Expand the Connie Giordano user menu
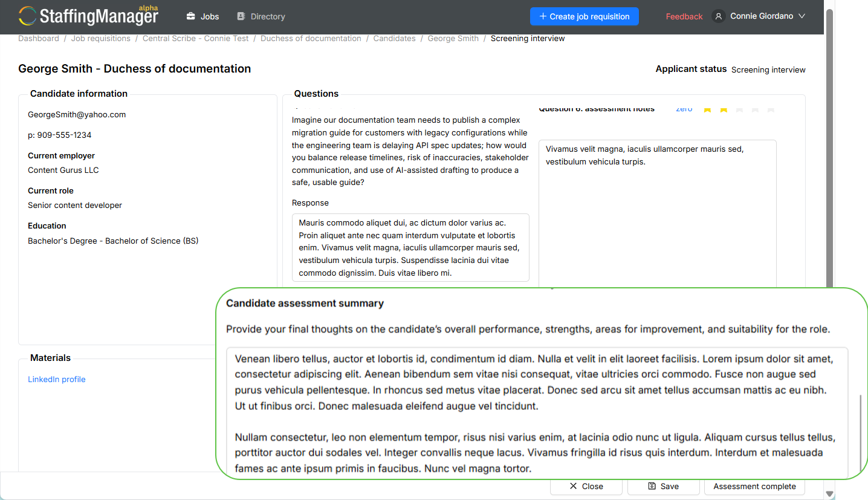Image resolution: width=868 pixels, height=500 pixels. (759, 16)
